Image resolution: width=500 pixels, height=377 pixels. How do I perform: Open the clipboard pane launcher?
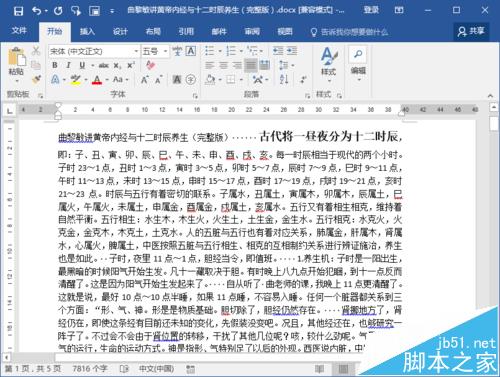click(x=40, y=96)
